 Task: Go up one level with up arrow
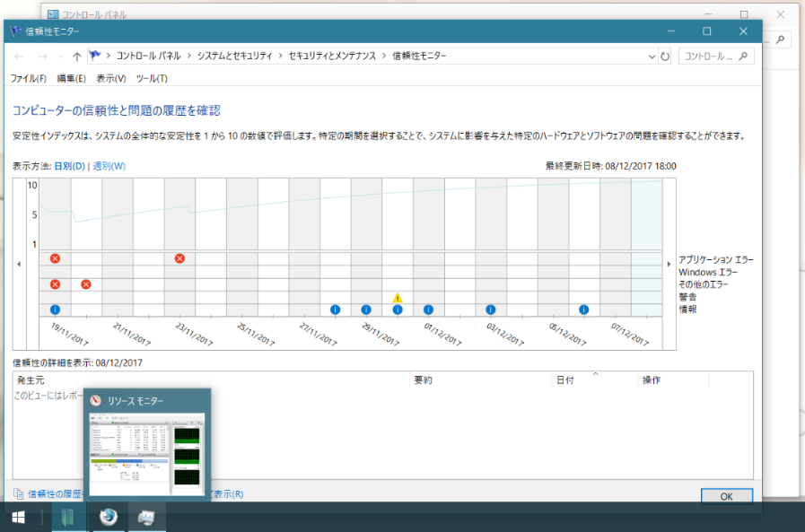coord(76,57)
